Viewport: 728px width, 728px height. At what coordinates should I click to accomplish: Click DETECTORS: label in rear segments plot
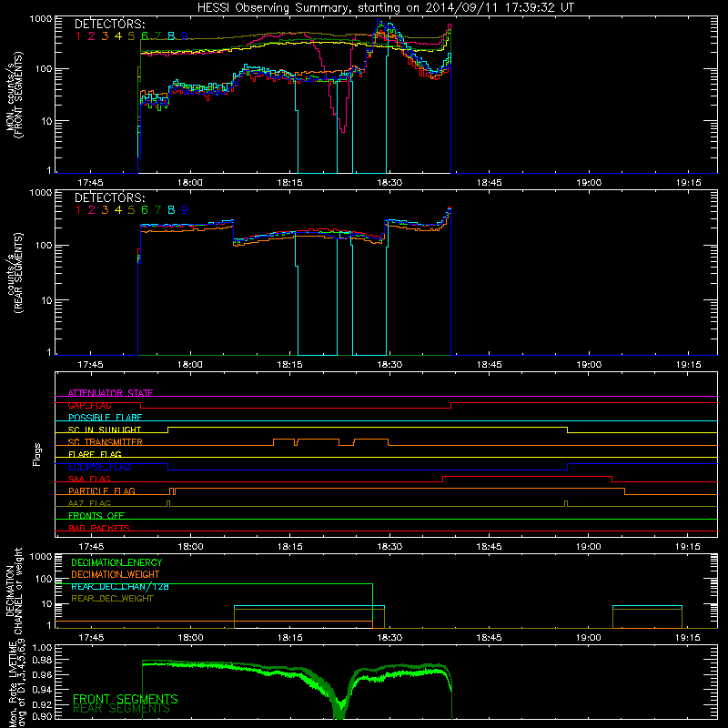click(x=109, y=197)
